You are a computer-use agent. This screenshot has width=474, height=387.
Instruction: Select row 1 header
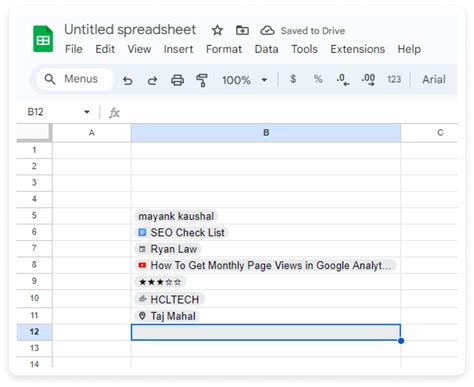(x=34, y=150)
